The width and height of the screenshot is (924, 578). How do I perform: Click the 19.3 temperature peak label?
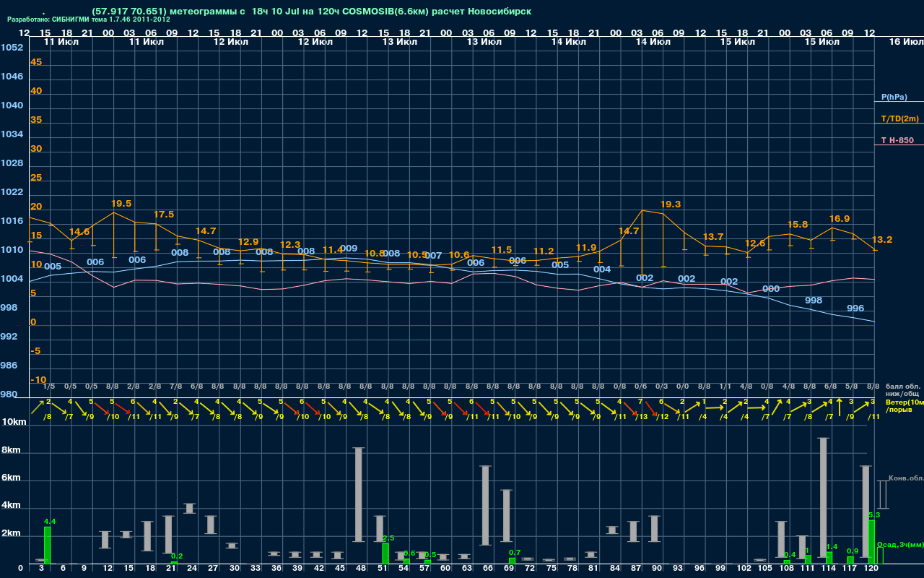point(671,204)
